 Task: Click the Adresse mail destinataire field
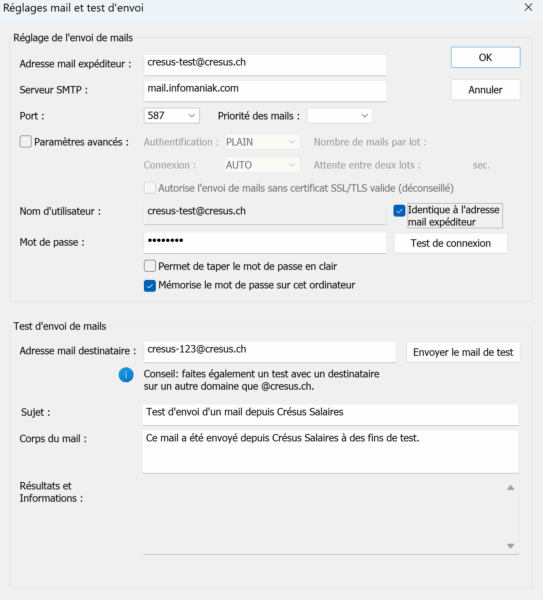(x=270, y=352)
